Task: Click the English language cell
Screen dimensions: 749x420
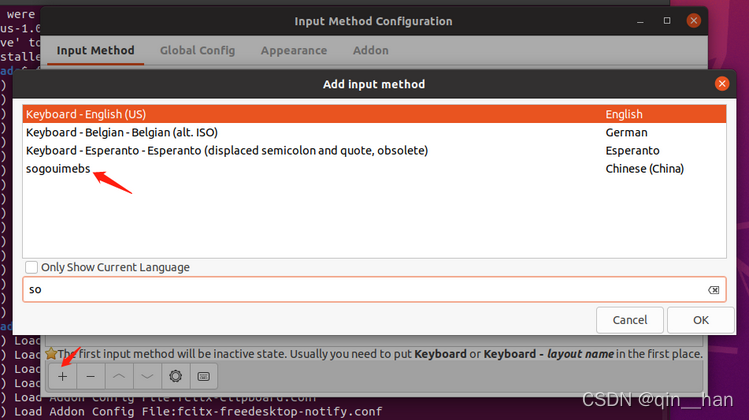Action: coord(624,114)
